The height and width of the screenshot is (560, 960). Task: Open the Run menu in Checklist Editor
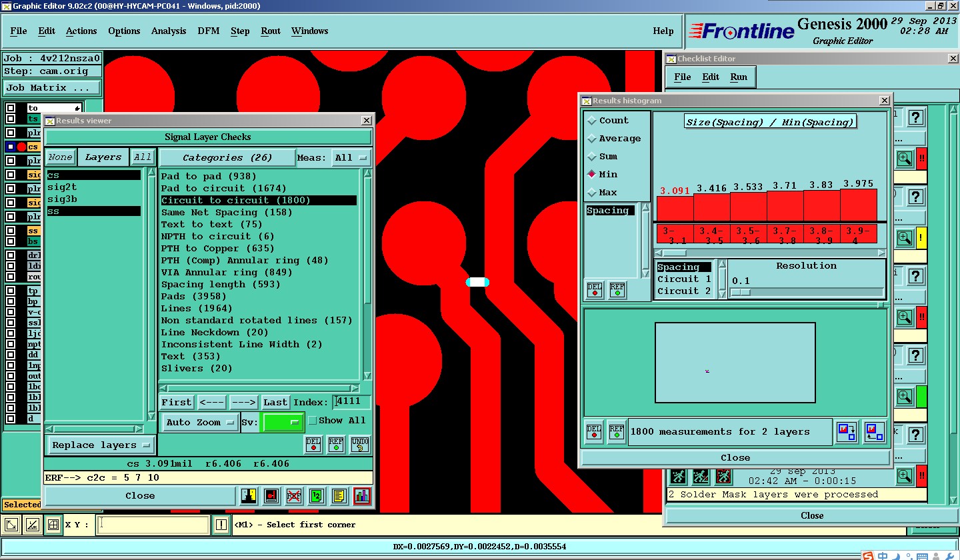click(739, 77)
